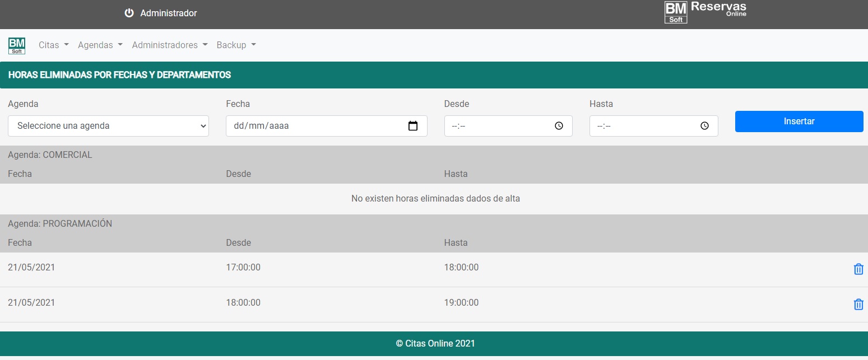The height and width of the screenshot is (360, 868).
Task: Delete the 17:00:00 to 18:00:00 entry
Action: 858,269
